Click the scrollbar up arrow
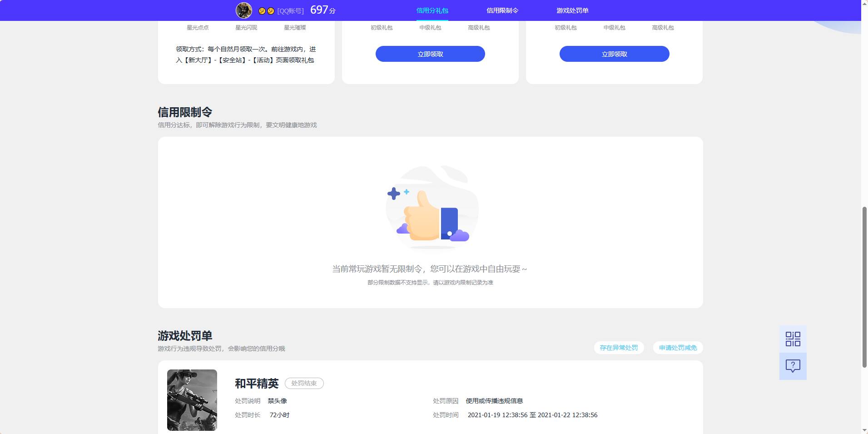868x434 pixels. [x=864, y=3]
